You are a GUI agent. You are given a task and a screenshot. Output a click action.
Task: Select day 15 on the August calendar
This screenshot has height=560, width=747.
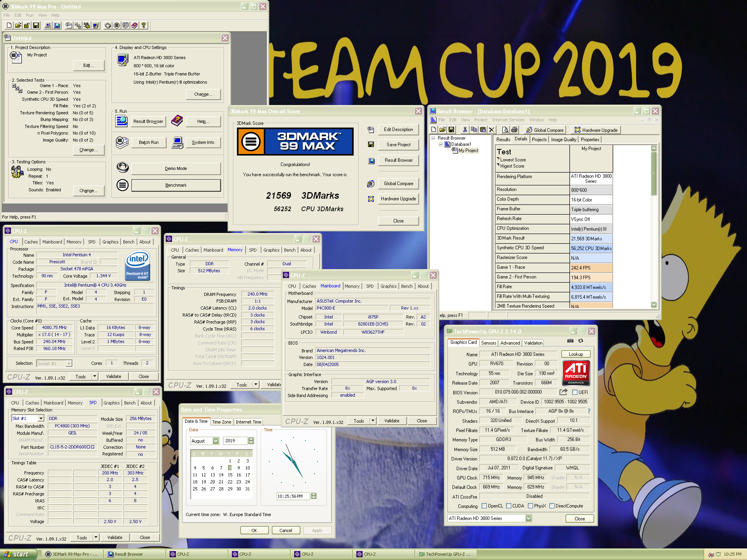(230, 475)
